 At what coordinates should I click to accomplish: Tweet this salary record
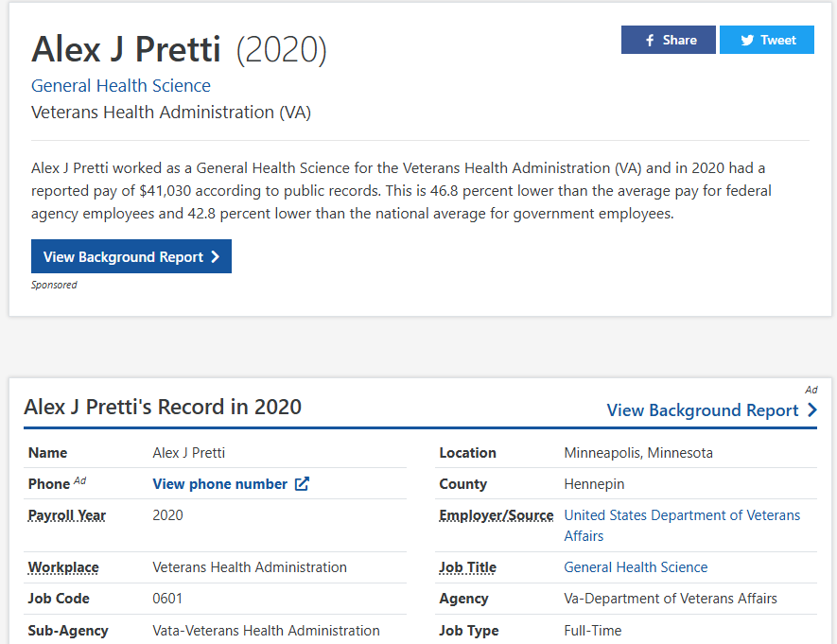(767, 40)
